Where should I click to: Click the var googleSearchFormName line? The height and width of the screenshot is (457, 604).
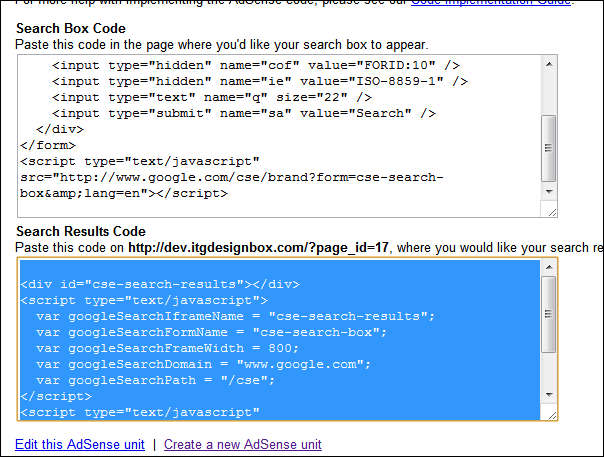pos(211,332)
